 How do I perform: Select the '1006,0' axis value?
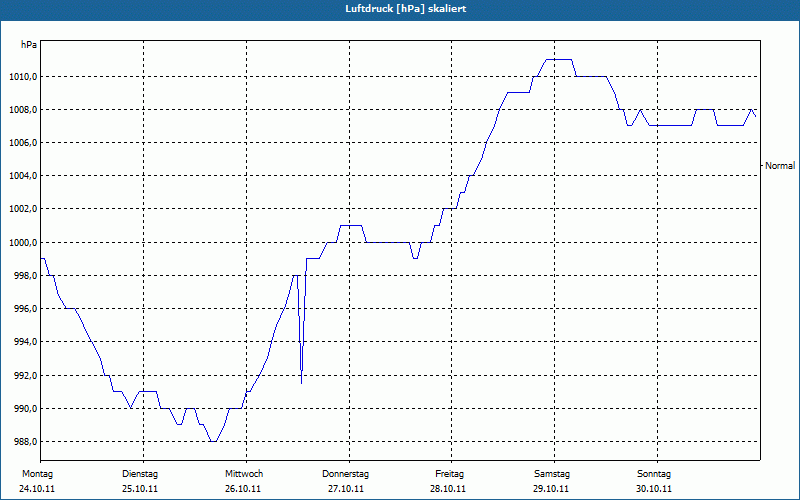click(x=22, y=143)
